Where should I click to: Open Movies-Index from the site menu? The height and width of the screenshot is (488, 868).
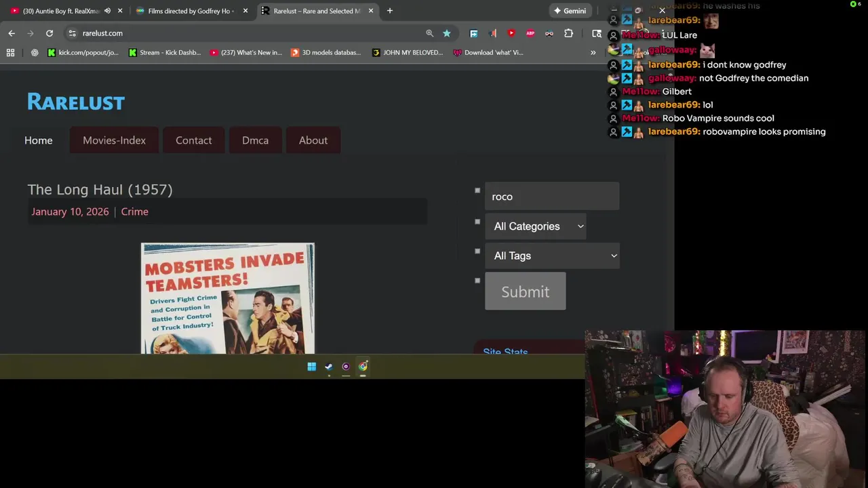[x=114, y=140]
